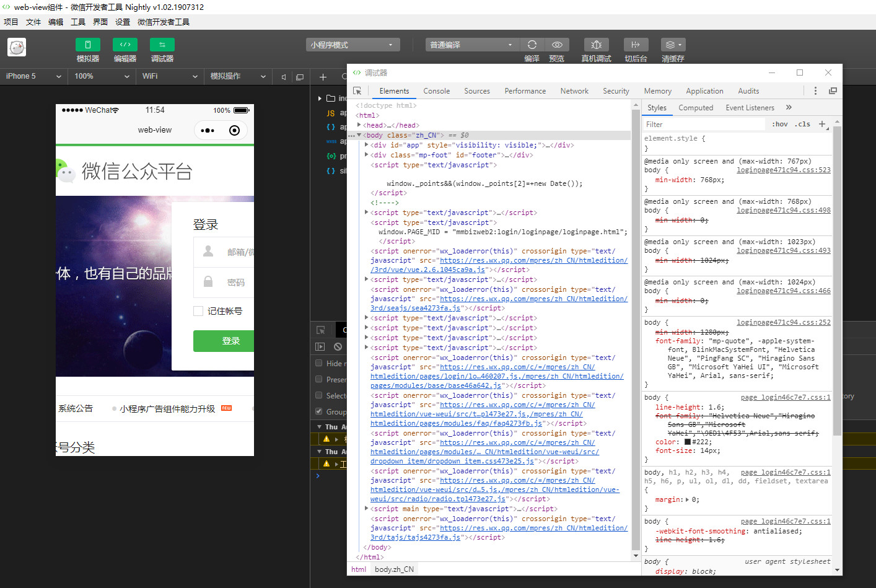Open the 工具 menu

click(78, 22)
